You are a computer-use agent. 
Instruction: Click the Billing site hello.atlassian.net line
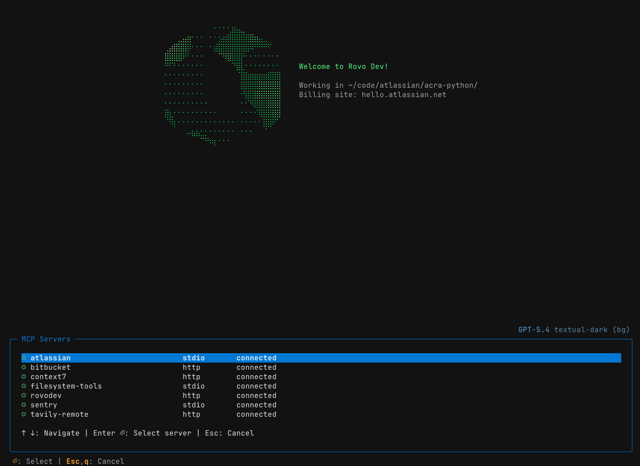click(x=373, y=95)
